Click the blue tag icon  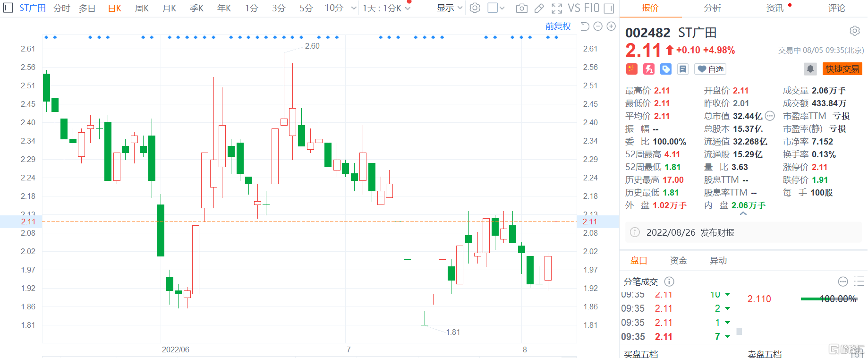tap(666, 69)
